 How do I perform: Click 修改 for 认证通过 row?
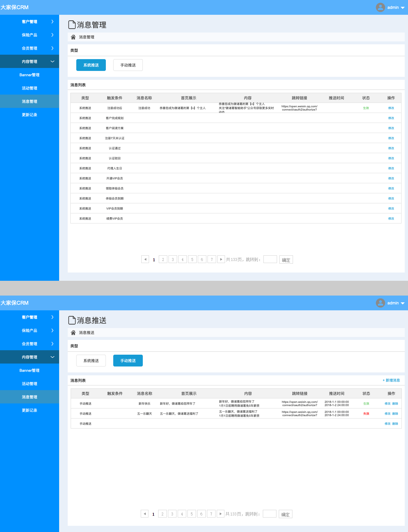click(x=391, y=148)
